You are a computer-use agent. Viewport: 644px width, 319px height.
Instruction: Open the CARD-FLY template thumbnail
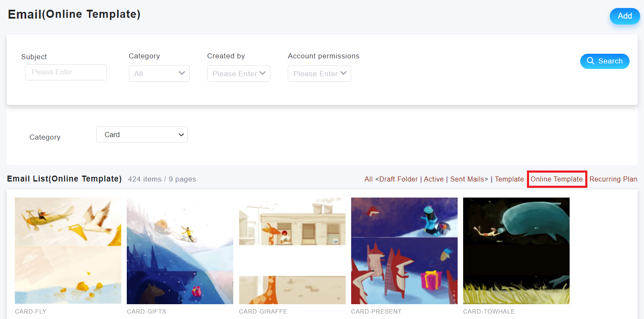point(68,251)
